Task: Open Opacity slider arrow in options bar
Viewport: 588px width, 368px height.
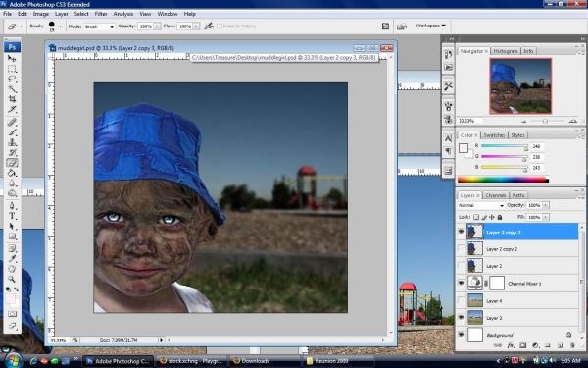Action: [157, 26]
